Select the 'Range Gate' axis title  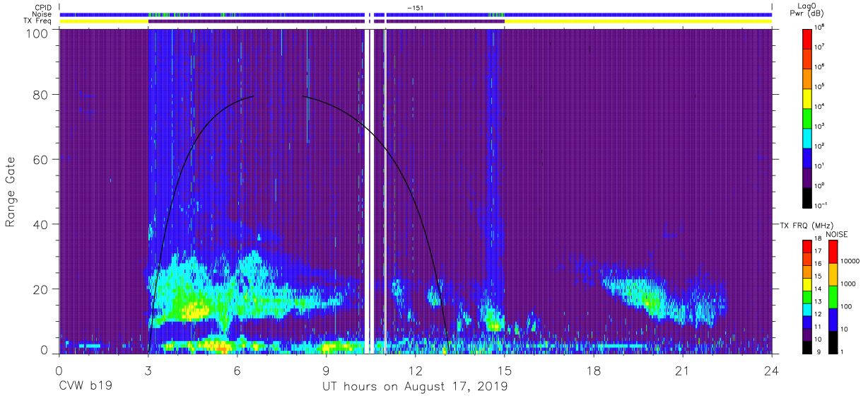(x=11, y=192)
